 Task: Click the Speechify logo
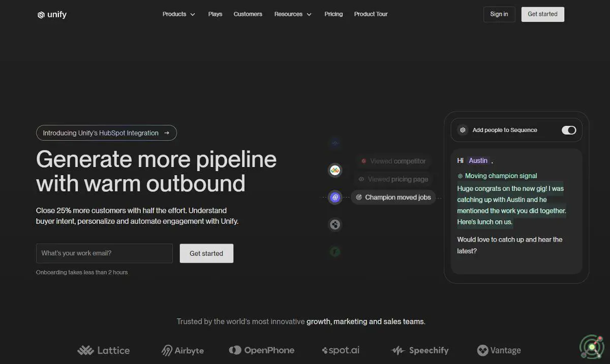pyautogui.click(x=420, y=350)
